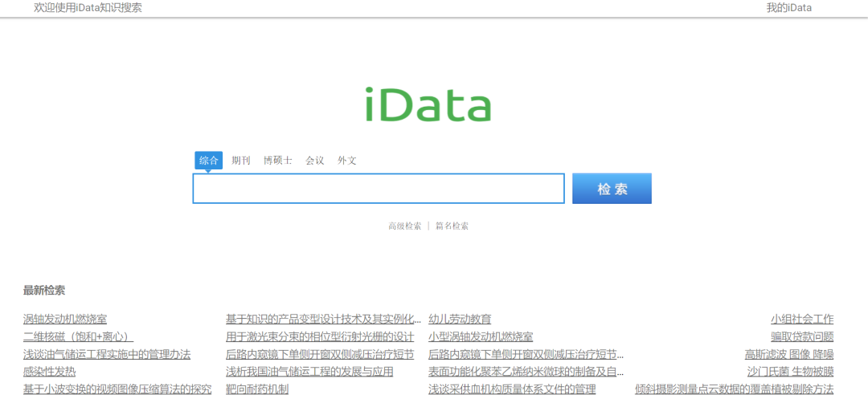The height and width of the screenshot is (395, 868).
Task: Click the iData green logo
Action: tap(428, 104)
